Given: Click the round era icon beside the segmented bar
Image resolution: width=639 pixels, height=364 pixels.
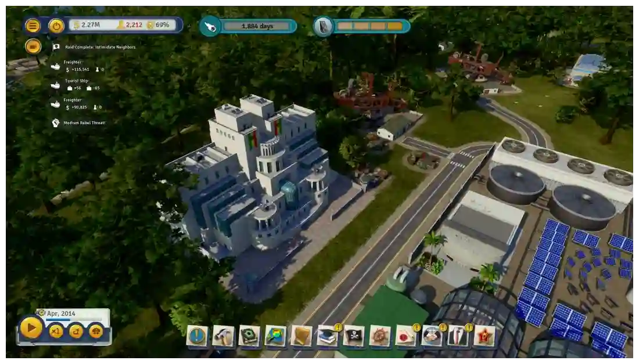Looking at the screenshot, I should 324,27.
